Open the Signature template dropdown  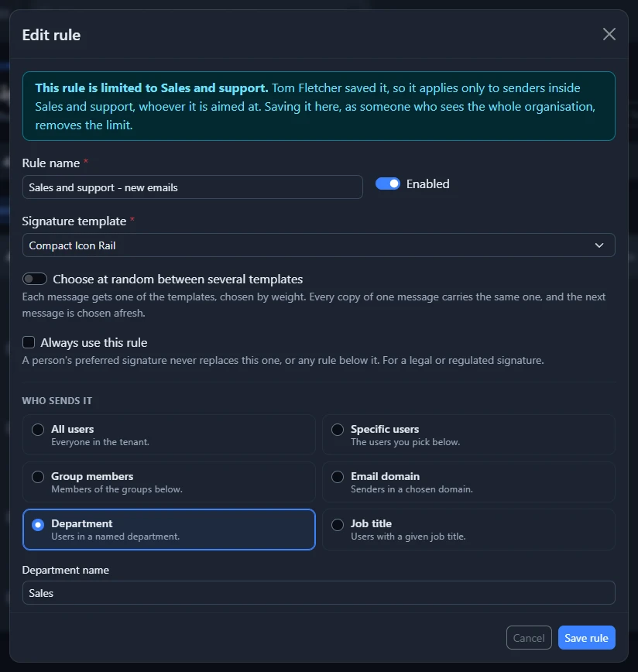[319, 245]
